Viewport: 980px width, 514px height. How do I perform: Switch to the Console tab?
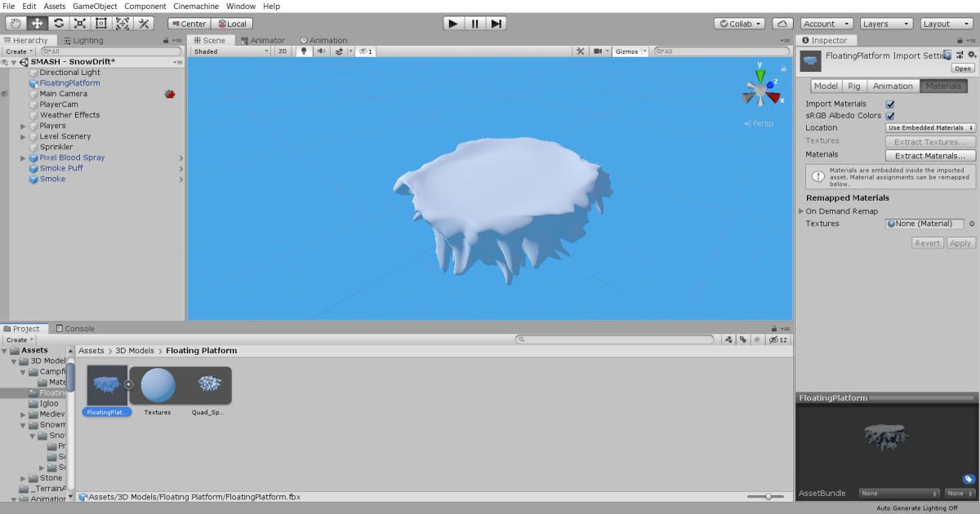click(x=75, y=329)
